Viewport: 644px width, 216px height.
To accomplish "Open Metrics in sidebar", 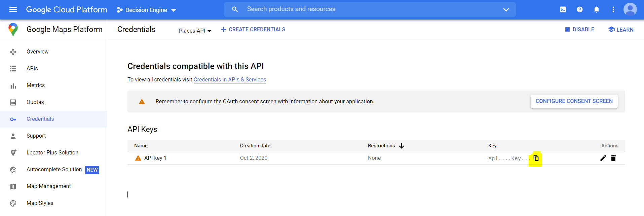I will [x=36, y=85].
